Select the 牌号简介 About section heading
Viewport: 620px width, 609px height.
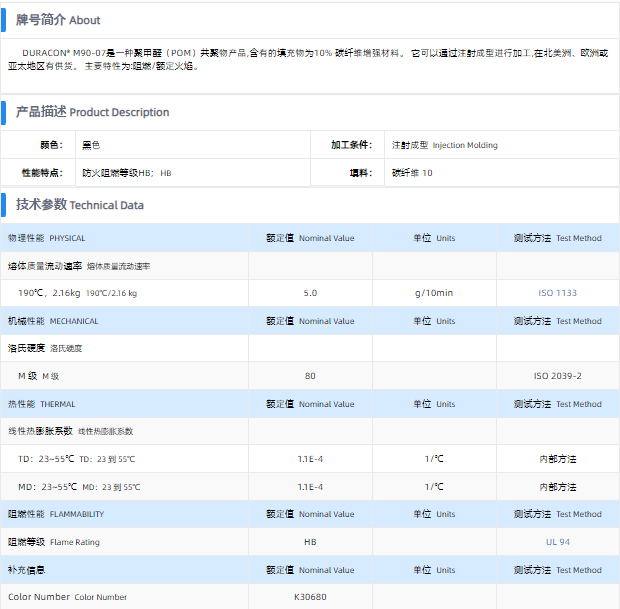pos(58,20)
